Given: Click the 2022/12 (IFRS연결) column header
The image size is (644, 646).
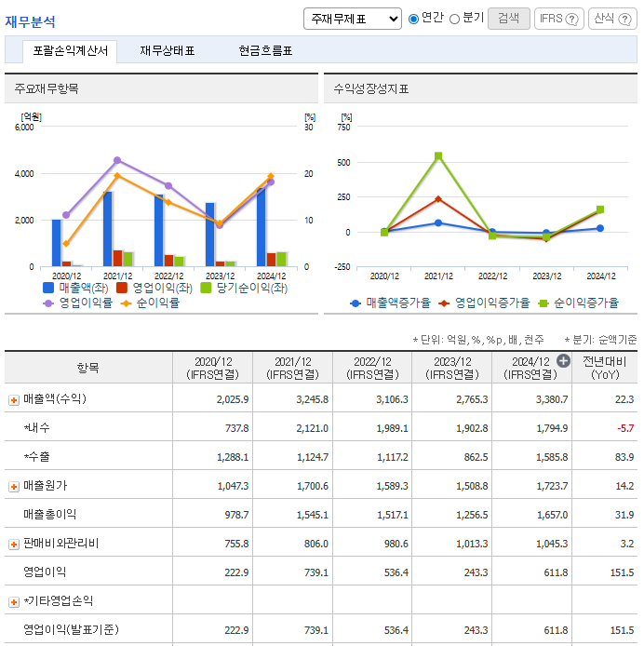Looking at the screenshot, I should pyautogui.click(x=372, y=368).
